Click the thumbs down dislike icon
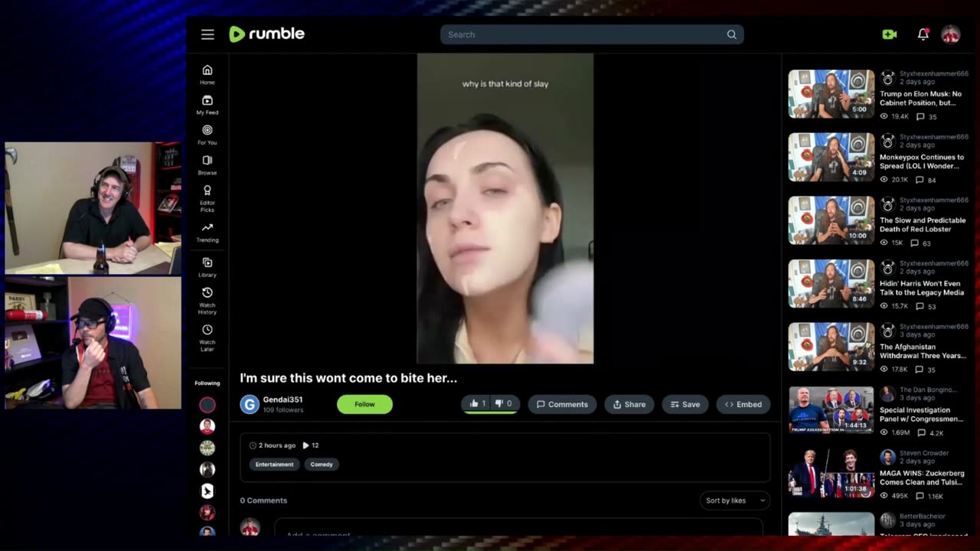The height and width of the screenshot is (551, 980). 499,404
